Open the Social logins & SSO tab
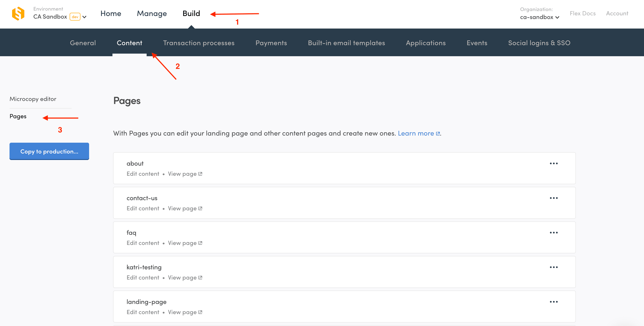The width and height of the screenshot is (644, 326). 539,43
